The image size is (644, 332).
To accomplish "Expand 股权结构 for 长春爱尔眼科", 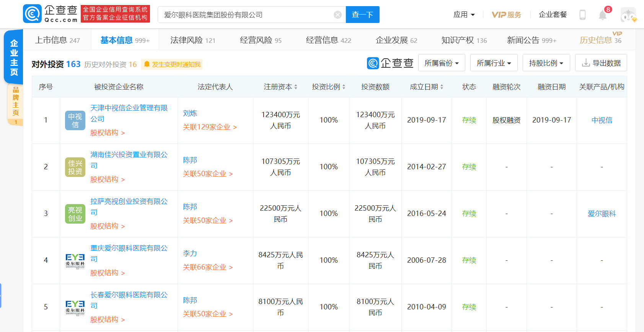I will (108, 320).
